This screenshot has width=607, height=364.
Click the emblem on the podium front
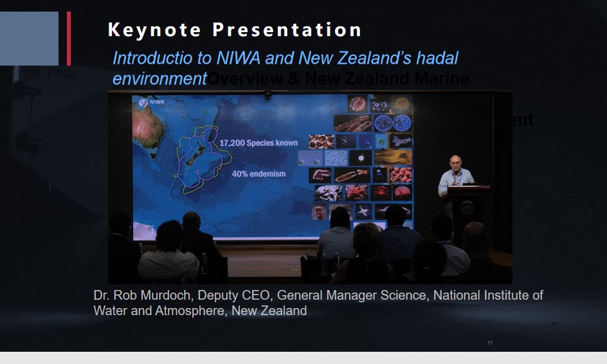point(468,208)
